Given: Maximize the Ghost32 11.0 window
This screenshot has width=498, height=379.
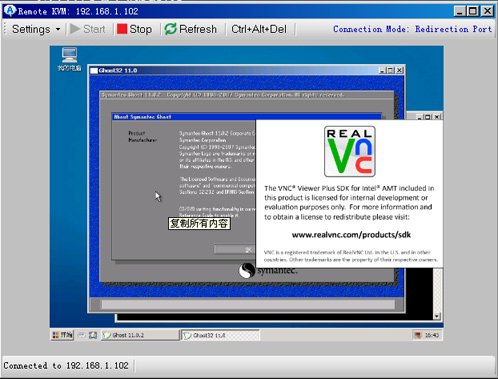Looking at the screenshot, I should 390,70.
